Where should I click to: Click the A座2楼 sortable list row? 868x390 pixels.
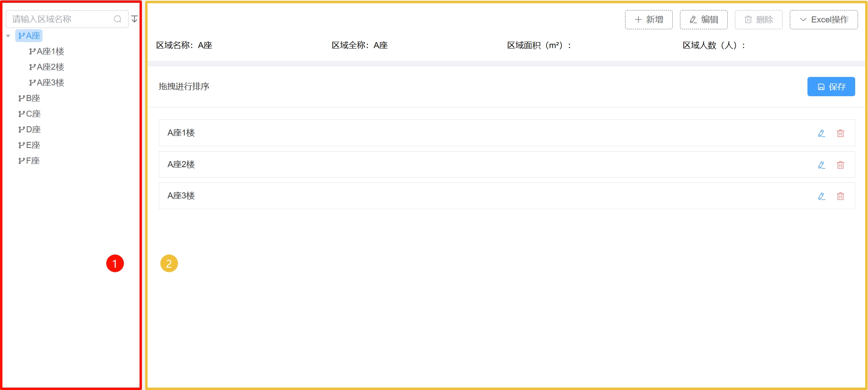click(507, 164)
